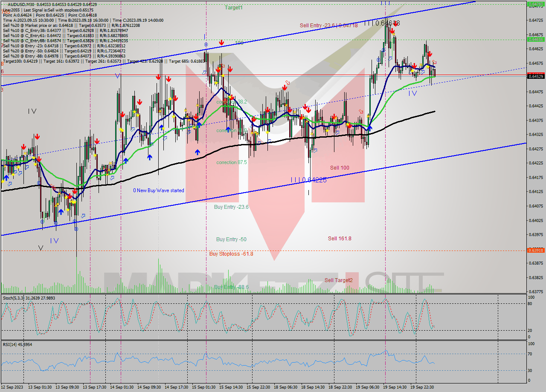Click the '18 Sep 22:30' time axis label

pos(340,387)
